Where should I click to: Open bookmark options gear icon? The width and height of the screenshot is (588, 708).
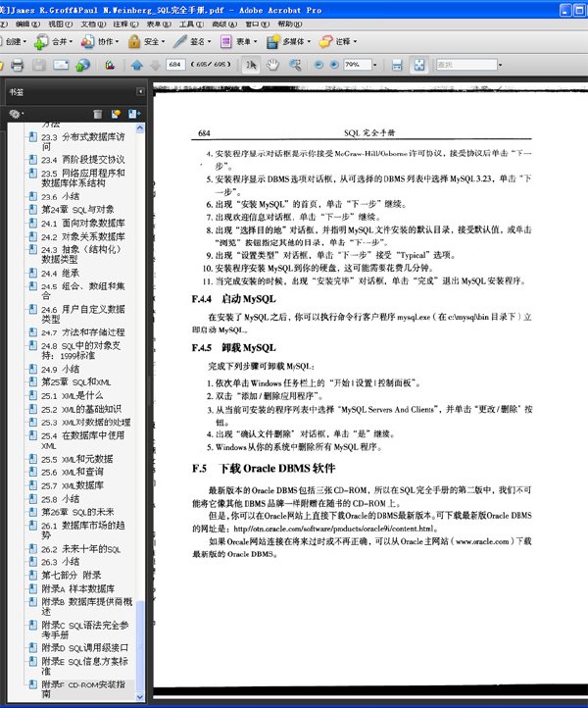[x=16, y=114]
